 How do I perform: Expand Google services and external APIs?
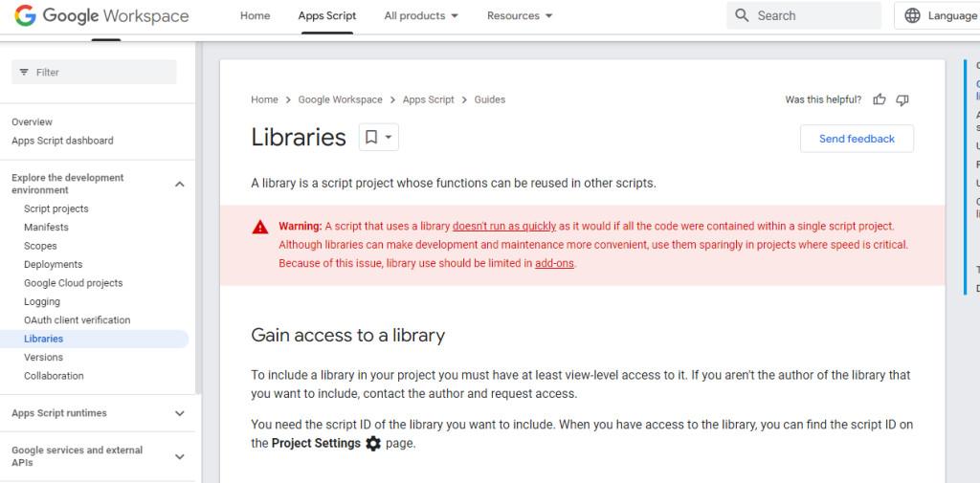179,457
